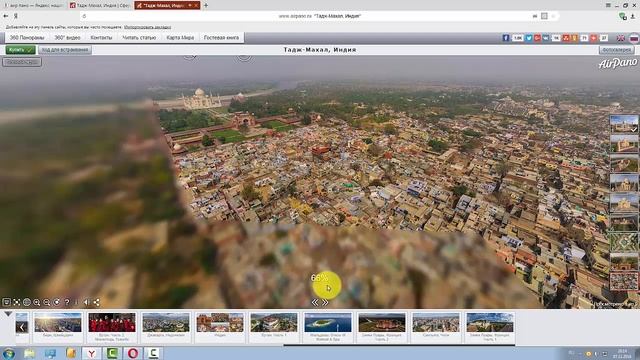Zoom in the panorama with magnifier plus

(x=37, y=302)
